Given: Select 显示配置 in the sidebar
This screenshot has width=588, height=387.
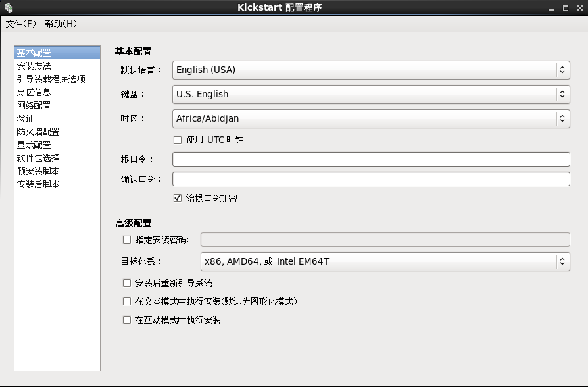Looking at the screenshot, I should click(x=57, y=145).
